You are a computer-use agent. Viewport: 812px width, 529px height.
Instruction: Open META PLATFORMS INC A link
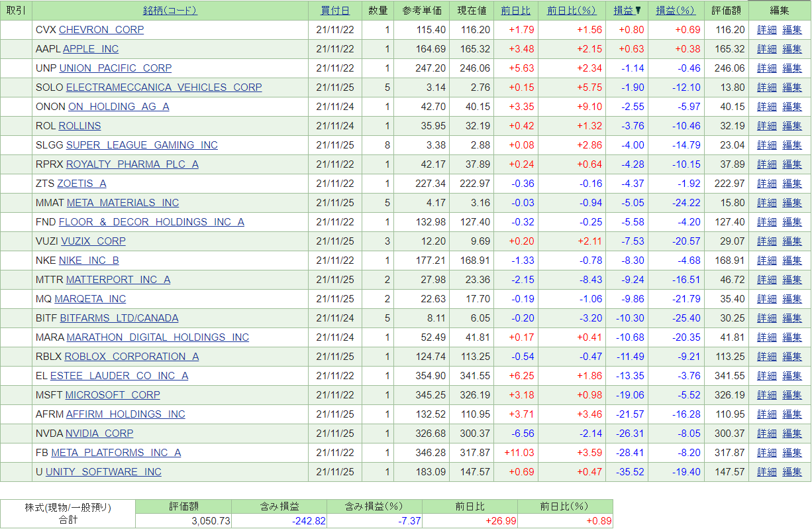click(x=116, y=453)
